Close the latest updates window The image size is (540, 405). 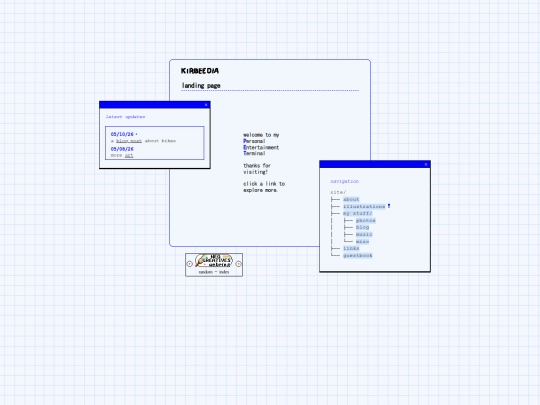[x=206, y=105]
